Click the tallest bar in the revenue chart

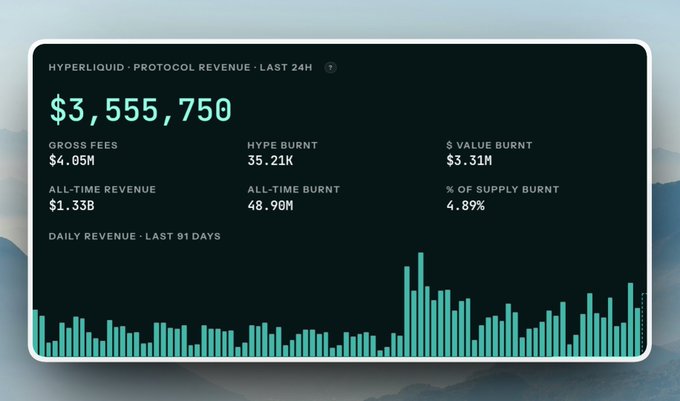[421, 304]
